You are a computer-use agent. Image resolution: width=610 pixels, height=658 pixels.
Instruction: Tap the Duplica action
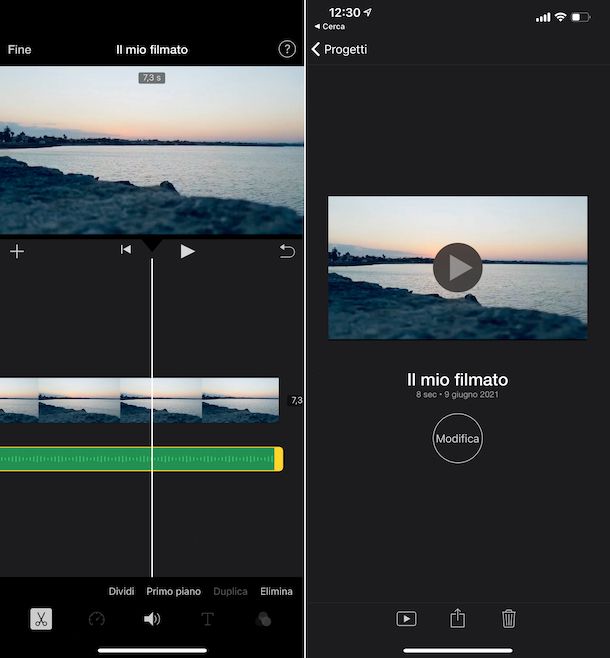coord(230,591)
